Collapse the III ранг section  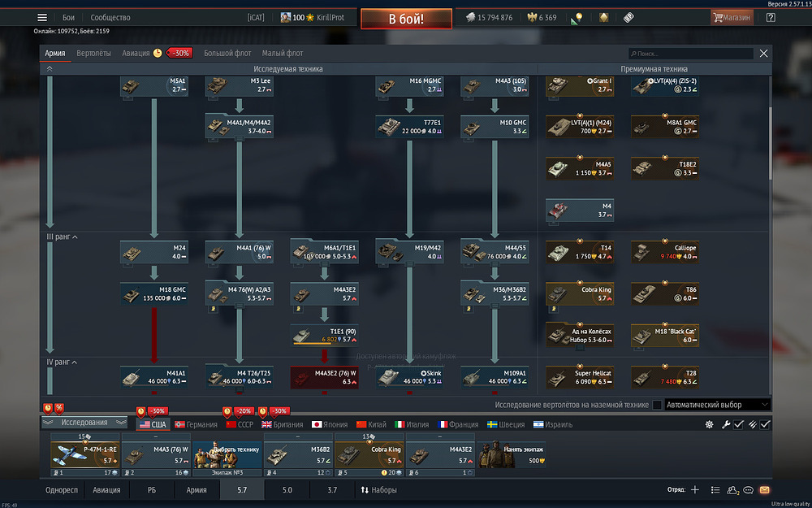tap(63, 237)
